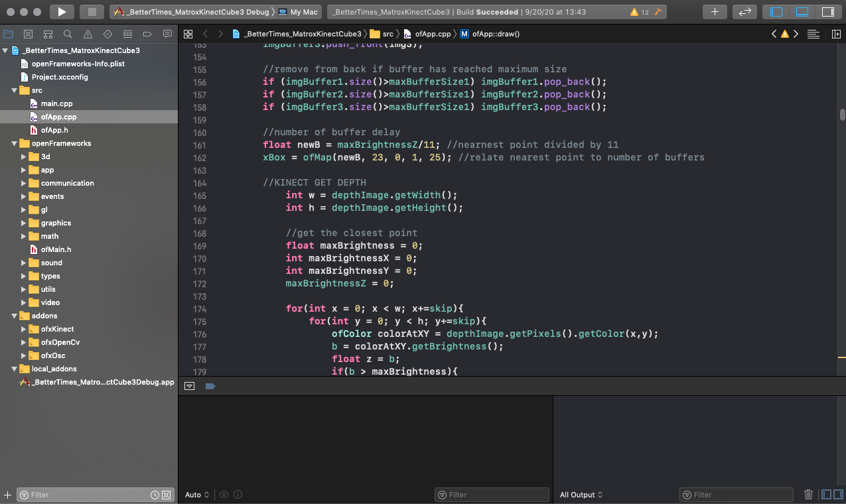
Task: Open the All Output dropdown
Action: [x=581, y=495]
